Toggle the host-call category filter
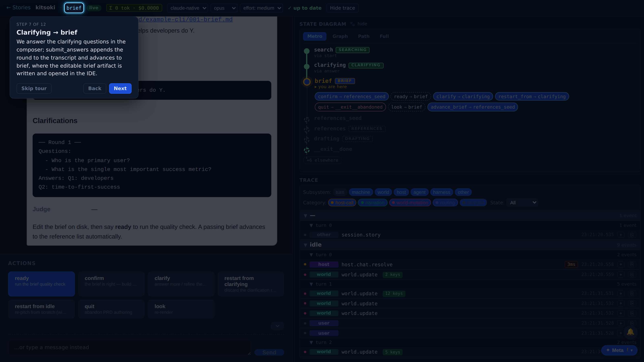This screenshot has height=362, width=644. coord(342,203)
